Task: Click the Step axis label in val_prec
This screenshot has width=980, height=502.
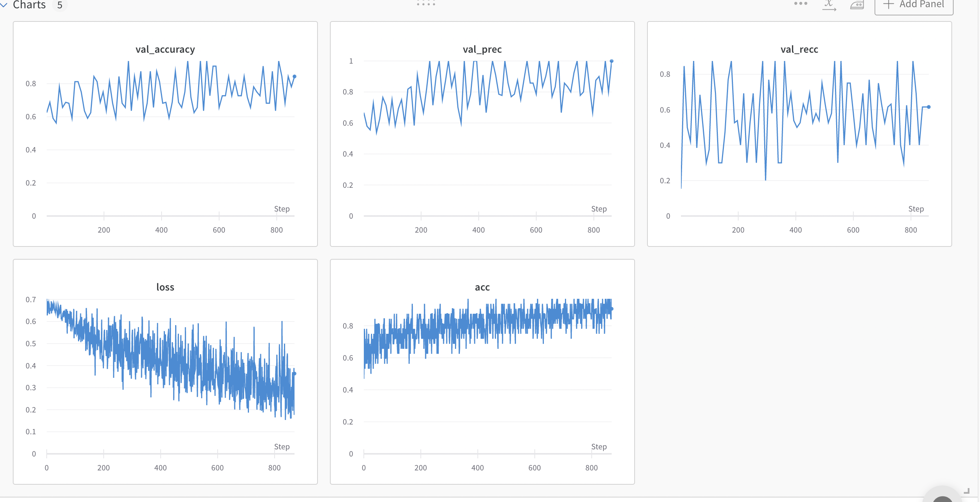Action: 599,209
